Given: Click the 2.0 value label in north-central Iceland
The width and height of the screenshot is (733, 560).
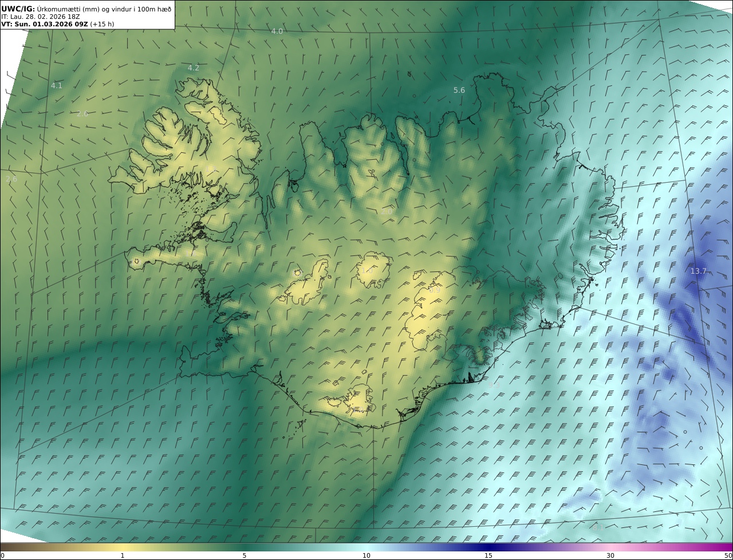Looking at the screenshot, I should pos(387,211).
